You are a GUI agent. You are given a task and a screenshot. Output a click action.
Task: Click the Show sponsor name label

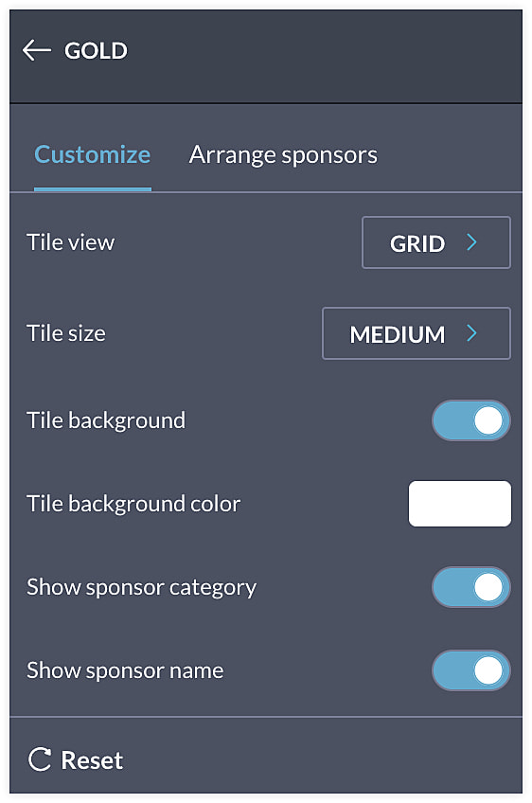point(125,670)
